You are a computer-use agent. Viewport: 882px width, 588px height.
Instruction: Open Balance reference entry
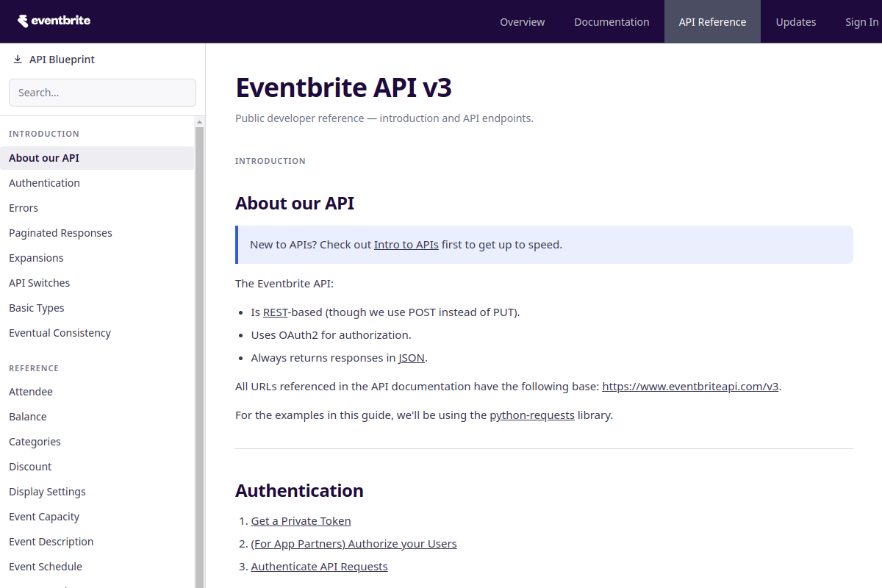pos(97,417)
